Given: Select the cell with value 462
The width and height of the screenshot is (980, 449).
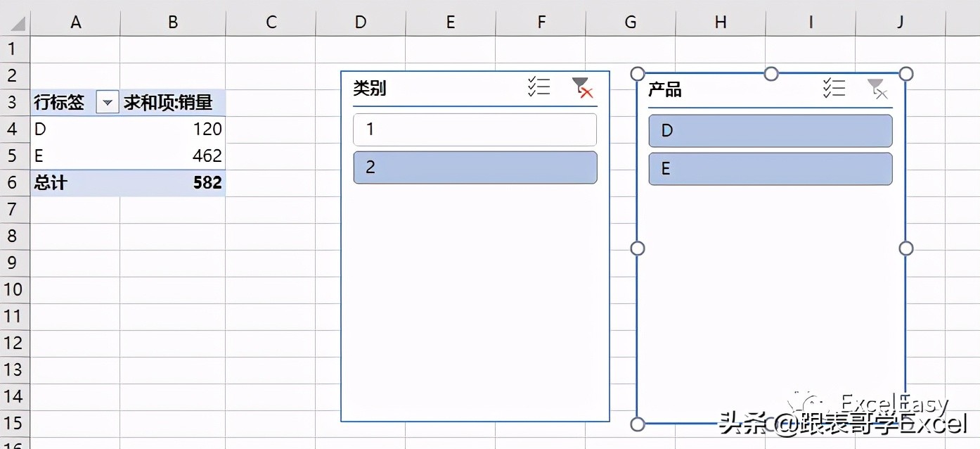Looking at the screenshot, I should point(173,156).
